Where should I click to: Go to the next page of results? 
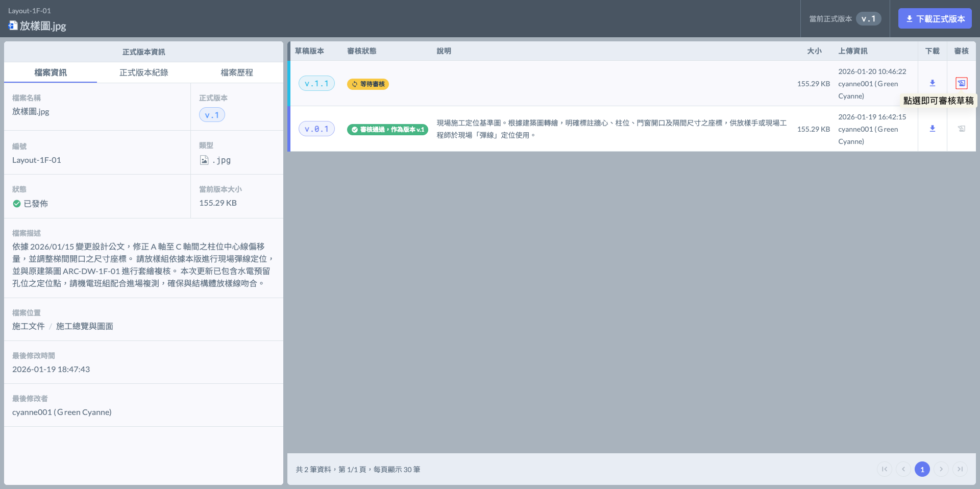[941, 469]
